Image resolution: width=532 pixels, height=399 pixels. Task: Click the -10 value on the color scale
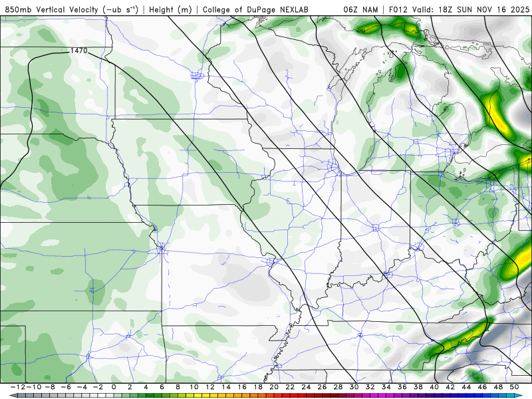[x=33, y=387]
